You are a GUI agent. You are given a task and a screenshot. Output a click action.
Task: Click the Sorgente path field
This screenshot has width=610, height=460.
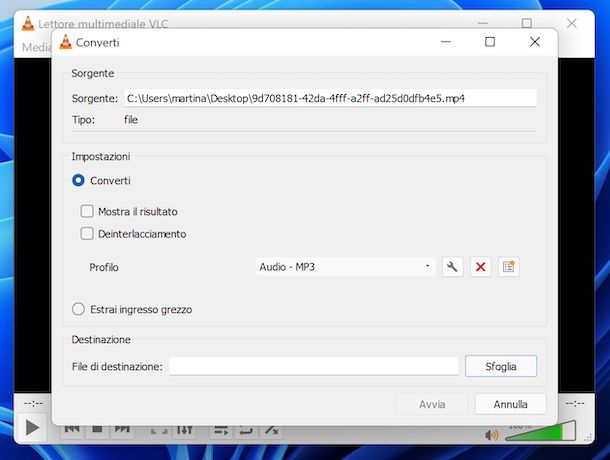coord(331,98)
